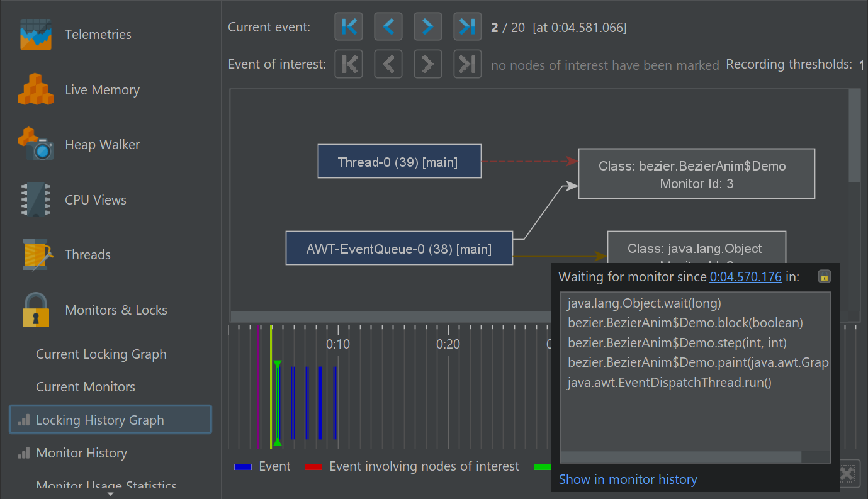Open the Telemetries section icon
Screen dimensions: 868x499
click(x=35, y=35)
